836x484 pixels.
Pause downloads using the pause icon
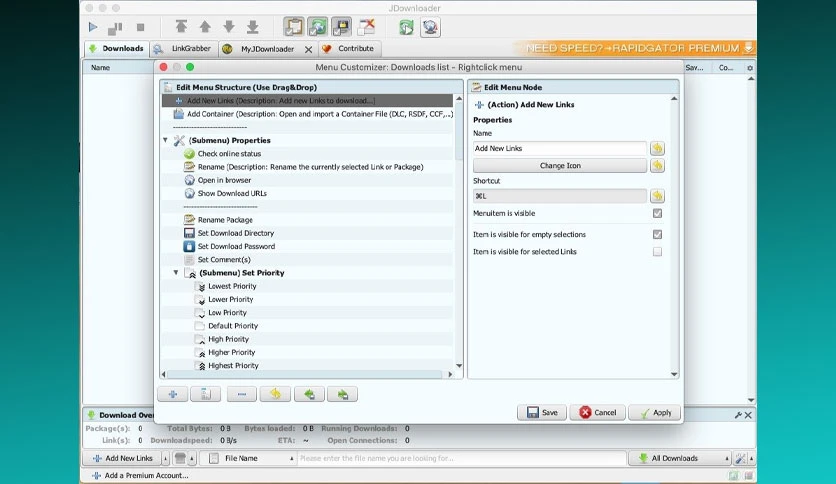click(115, 27)
